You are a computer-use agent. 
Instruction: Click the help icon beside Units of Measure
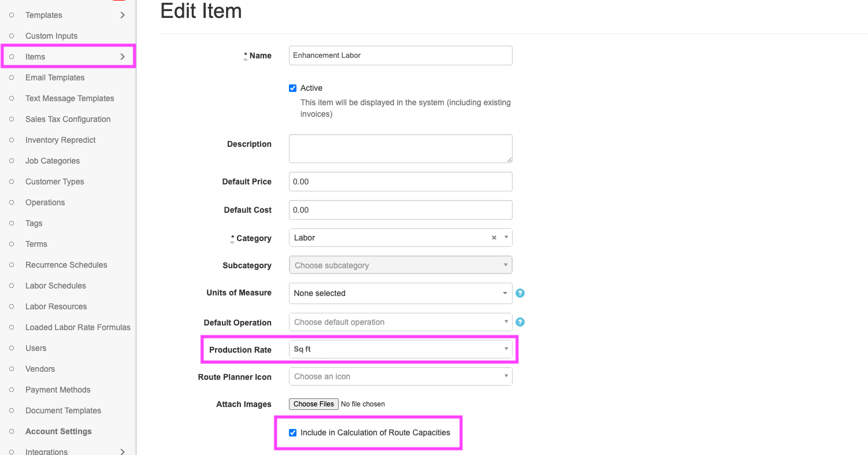[x=520, y=293]
